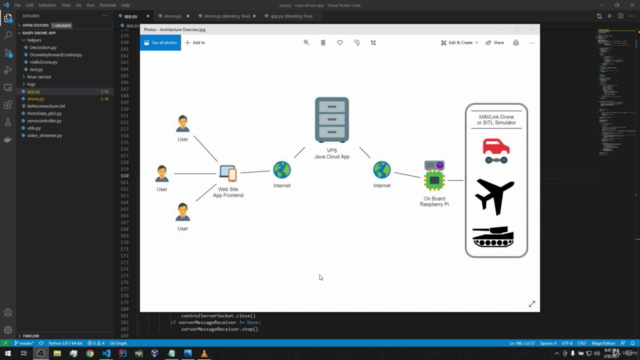The height and width of the screenshot is (360, 640).
Task: Expand the Open Editors section
Action: (36, 25)
